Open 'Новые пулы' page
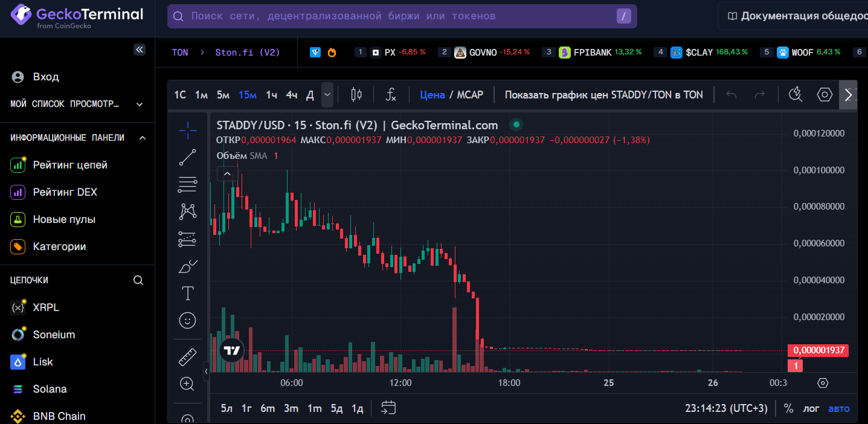 tap(64, 219)
